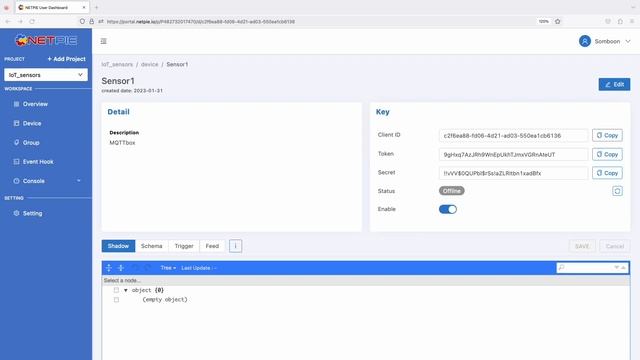Click the empty object row's action box
The height and width of the screenshot is (360, 640).
tap(116, 300)
